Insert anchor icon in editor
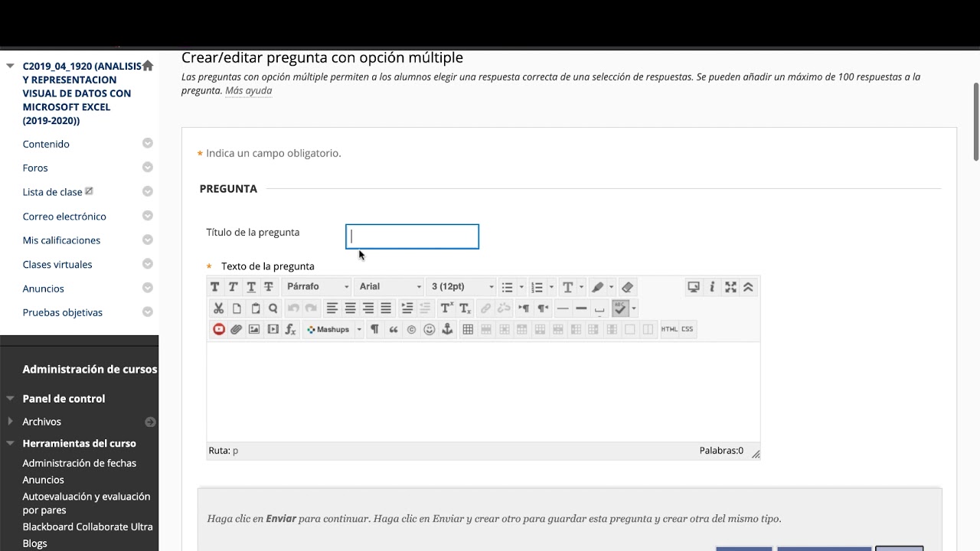The height and width of the screenshot is (551, 980). pos(448,329)
